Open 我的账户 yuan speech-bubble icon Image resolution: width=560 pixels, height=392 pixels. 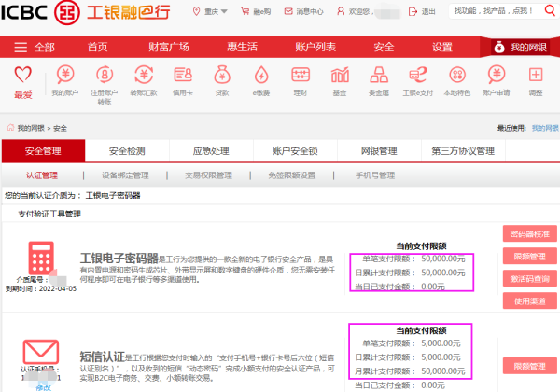point(65,75)
